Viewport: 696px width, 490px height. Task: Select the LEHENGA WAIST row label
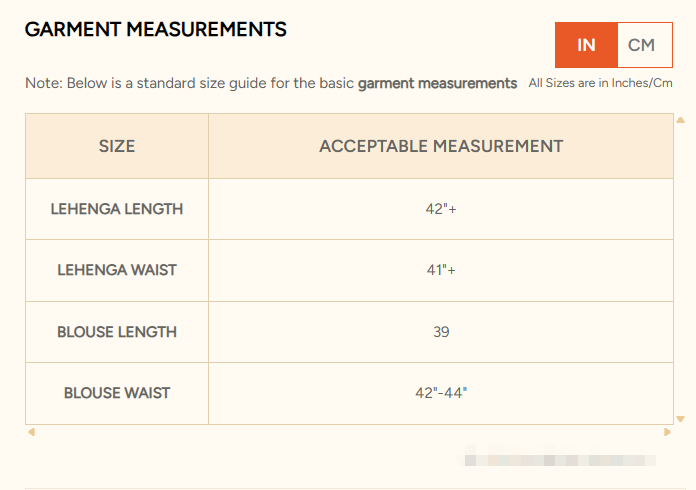click(x=117, y=270)
